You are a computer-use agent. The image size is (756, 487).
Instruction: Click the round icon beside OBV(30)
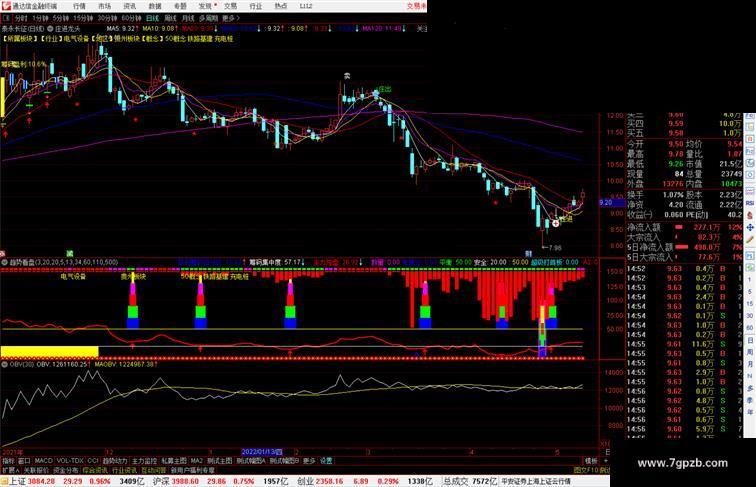tap(4, 365)
